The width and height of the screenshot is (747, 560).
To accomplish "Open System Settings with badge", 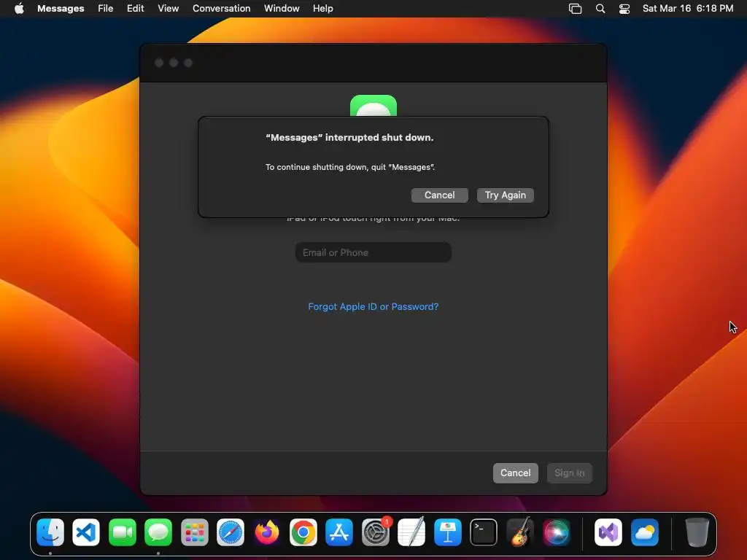I will 376,532.
